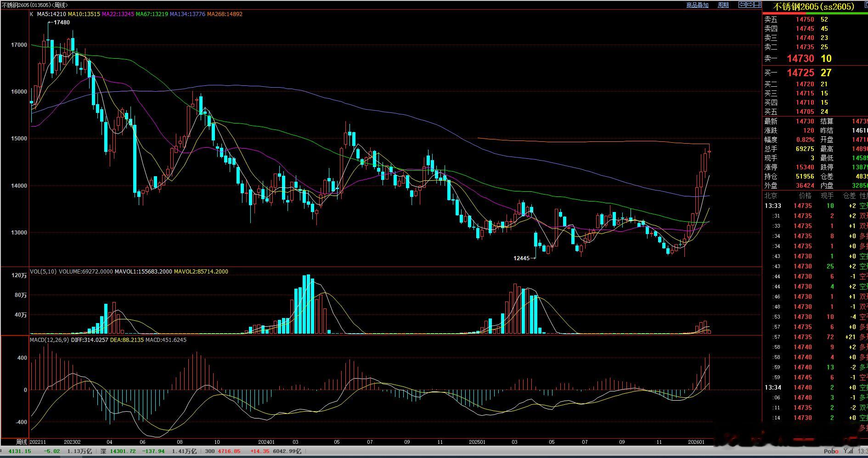Open the 商品叠加 overlay link
Screen dimensions: 868x458
(x=697, y=5)
